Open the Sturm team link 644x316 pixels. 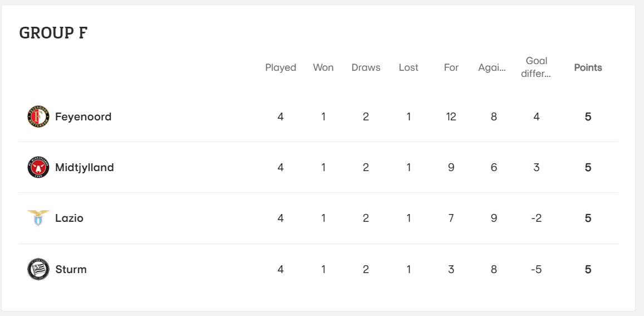tap(71, 270)
